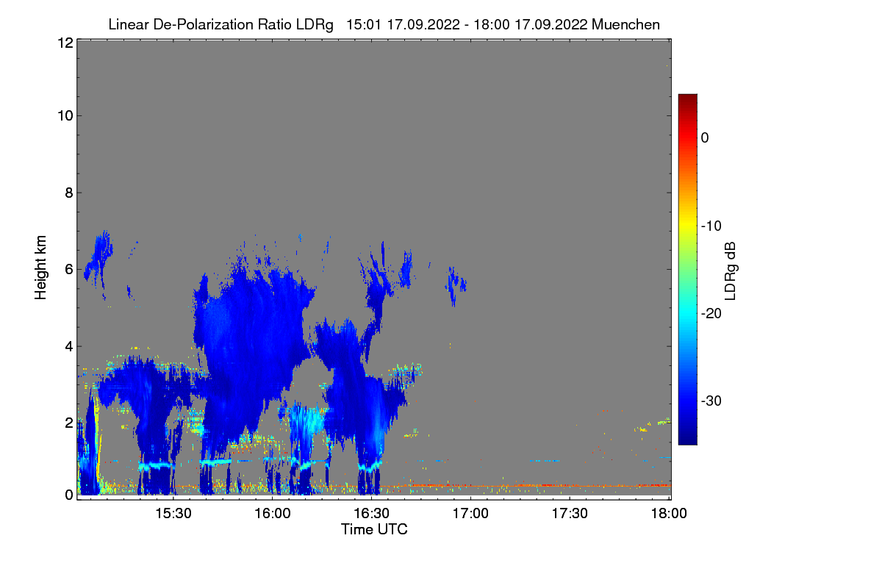Click the colorbar value '-20'
The width and height of the screenshot is (882, 588).
tap(712, 314)
